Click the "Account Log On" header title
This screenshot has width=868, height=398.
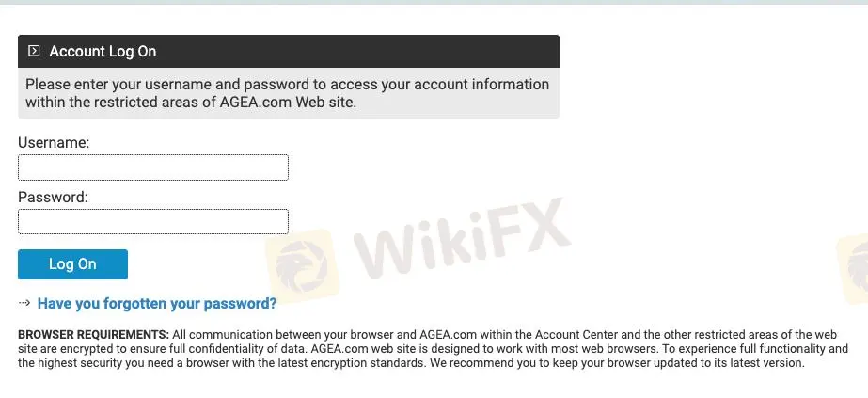(x=103, y=51)
